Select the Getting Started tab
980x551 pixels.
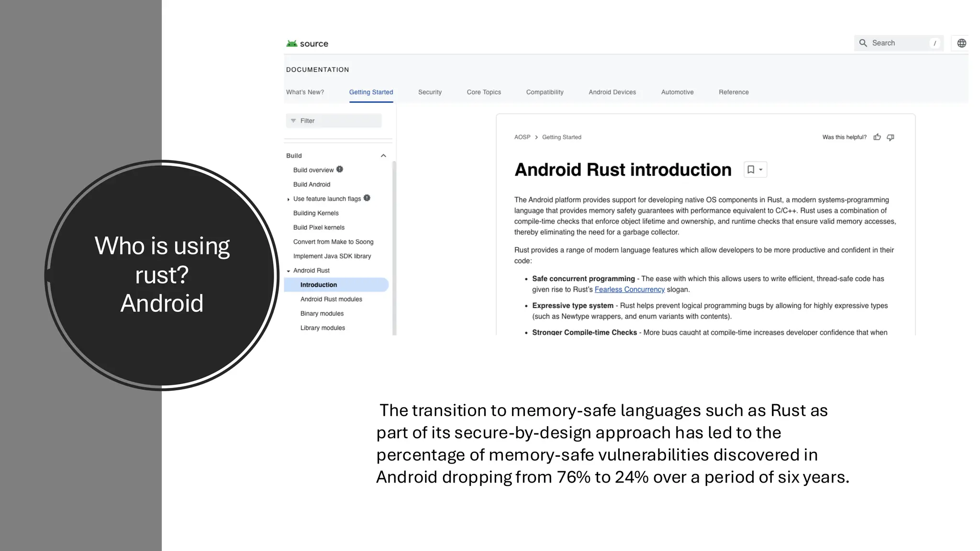point(371,92)
